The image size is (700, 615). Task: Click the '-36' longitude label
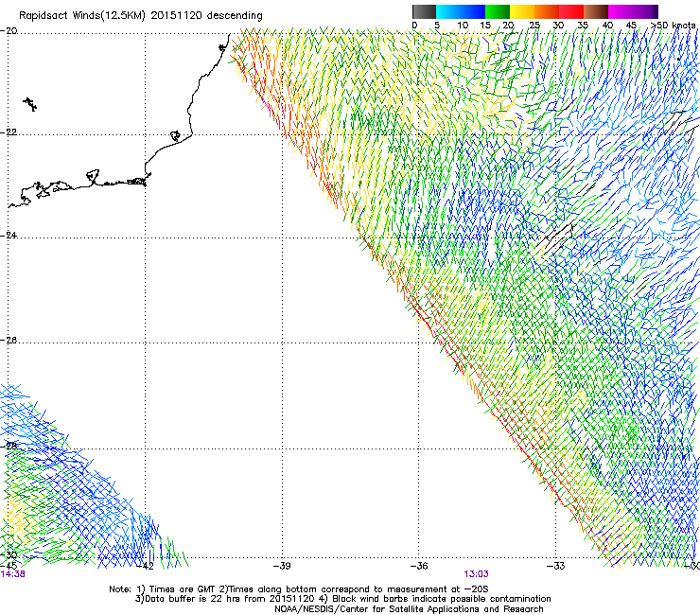point(419,566)
